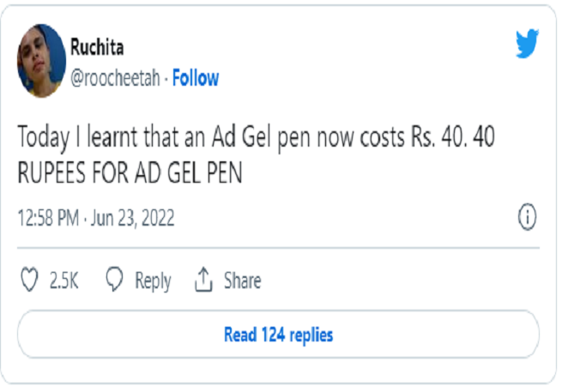The image size is (562, 392).
Task: Select the Share text label
Action: [243, 280]
